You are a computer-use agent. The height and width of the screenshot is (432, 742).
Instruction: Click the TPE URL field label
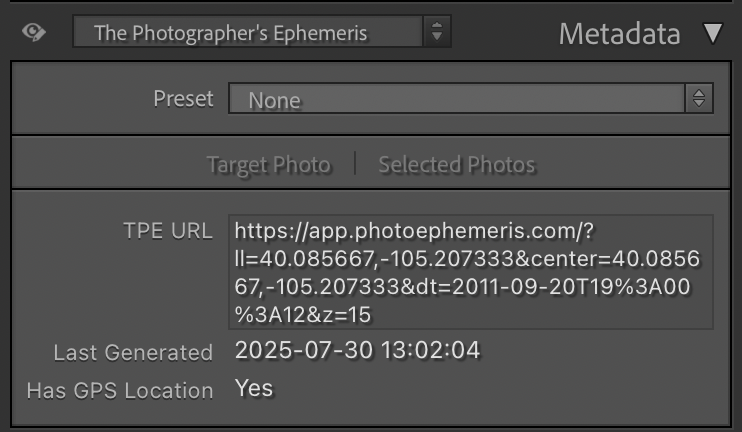click(168, 231)
